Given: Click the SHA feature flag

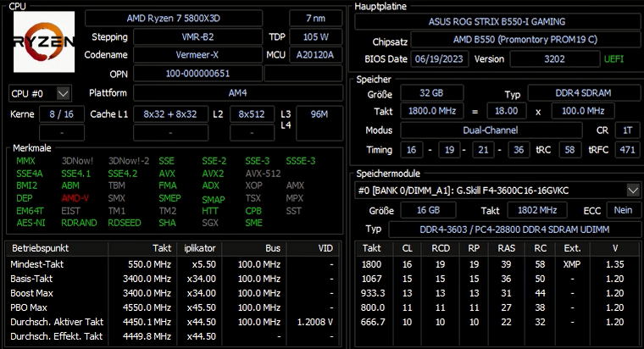Looking at the screenshot, I should point(167,223).
